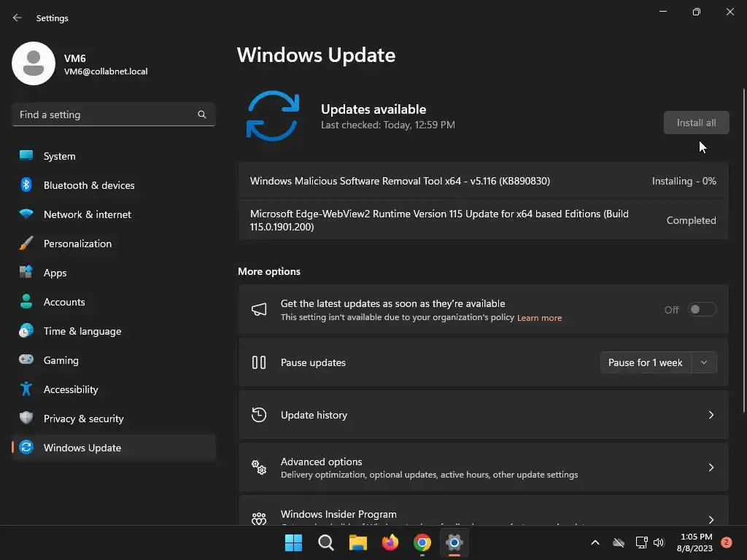The width and height of the screenshot is (747, 560).
Task: Open Accessibility settings page
Action: (114, 389)
